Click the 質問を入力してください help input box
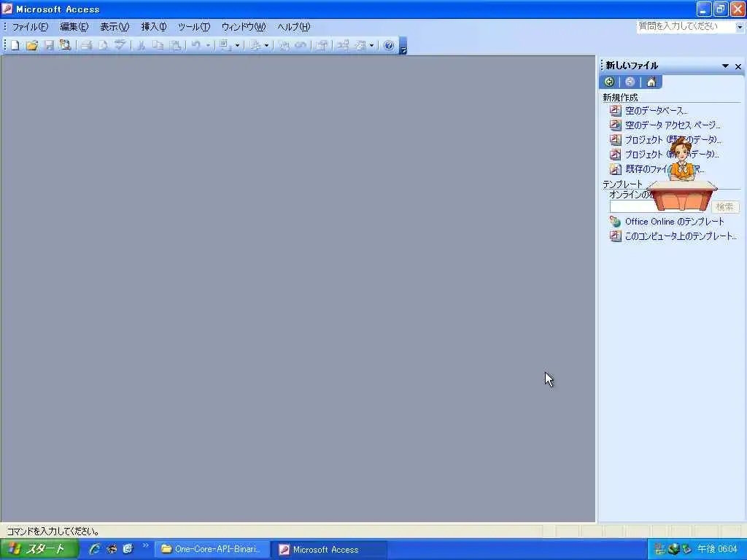747x560 pixels. (x=686, y=27)
